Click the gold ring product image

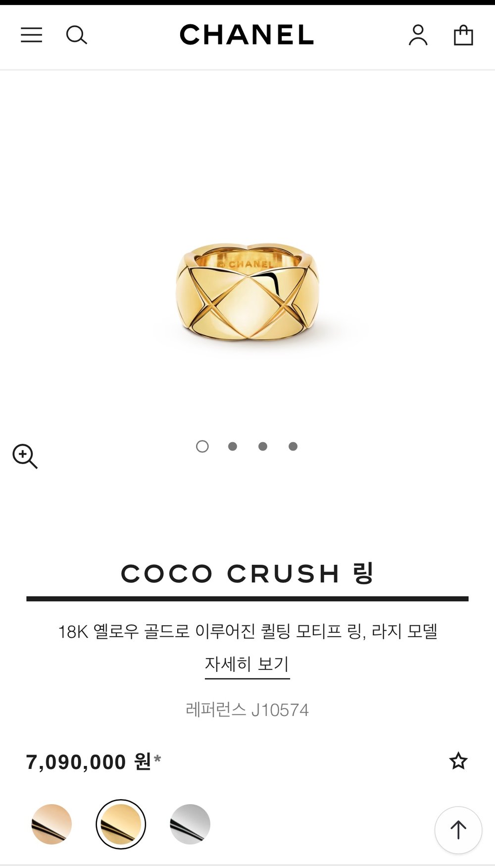point(247,293)
